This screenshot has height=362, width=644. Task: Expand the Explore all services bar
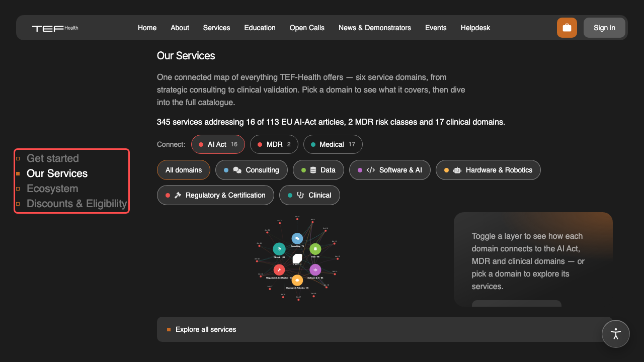pos(385,329)
